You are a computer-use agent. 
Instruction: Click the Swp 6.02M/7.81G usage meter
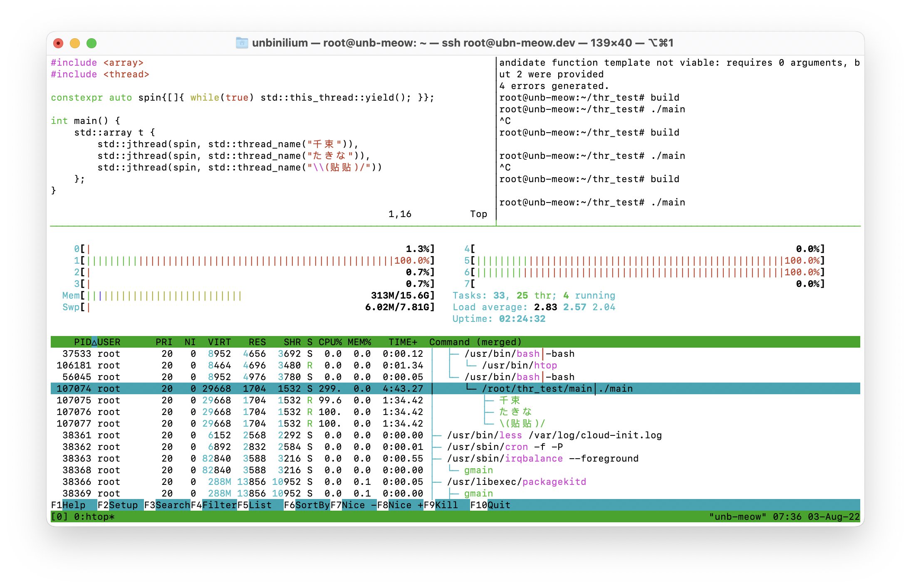click(x=248, y=307)
